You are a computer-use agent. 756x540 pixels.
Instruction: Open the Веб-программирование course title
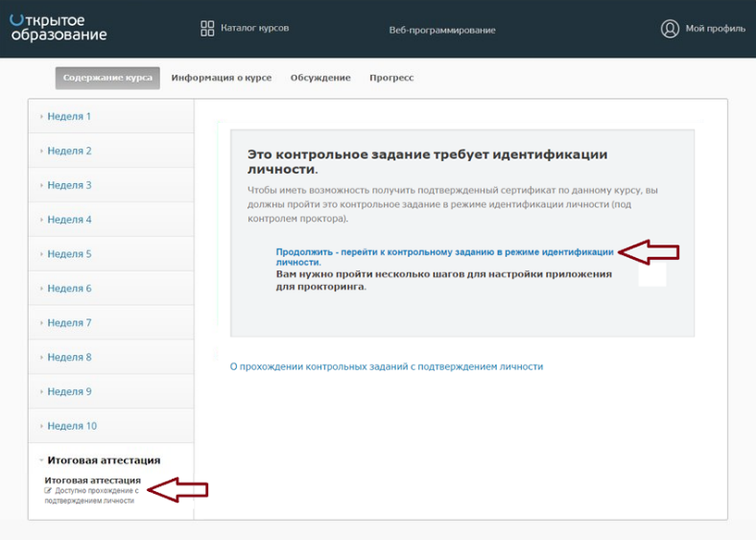(x=442, y=30)
